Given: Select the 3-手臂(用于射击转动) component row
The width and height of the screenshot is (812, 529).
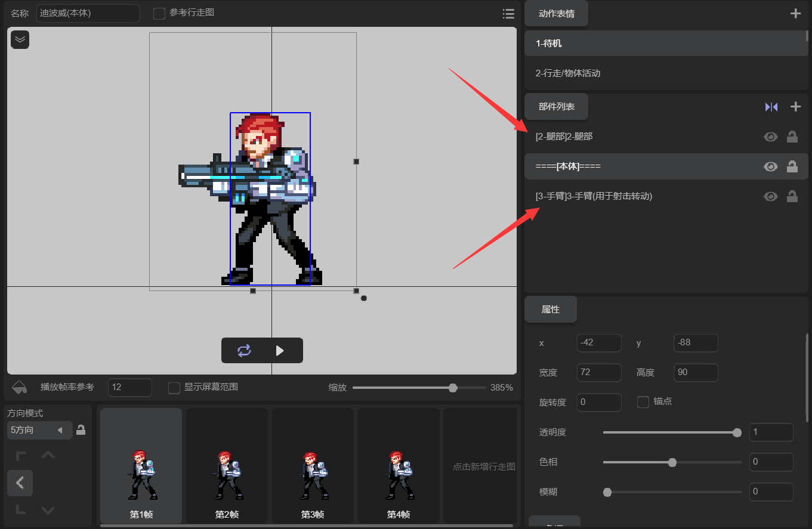Looking at the screenshot, I should pos(666,196).
